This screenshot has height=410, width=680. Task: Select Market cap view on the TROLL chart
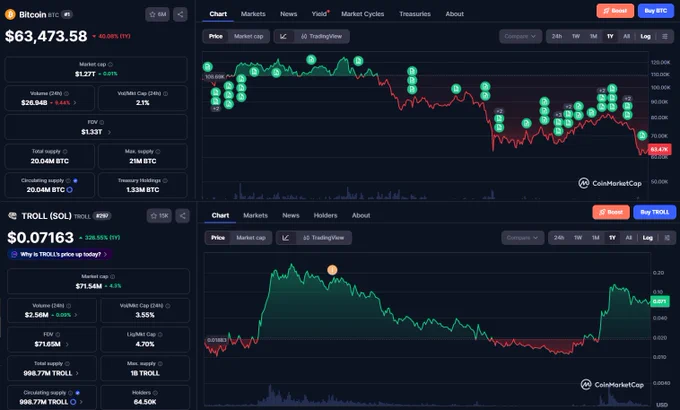coord(251,238)
